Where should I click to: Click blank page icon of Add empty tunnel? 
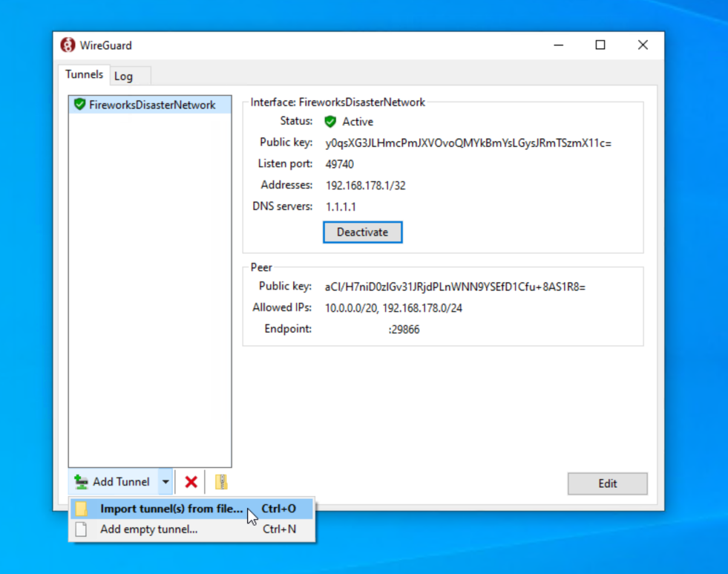[x=81, y=529]
